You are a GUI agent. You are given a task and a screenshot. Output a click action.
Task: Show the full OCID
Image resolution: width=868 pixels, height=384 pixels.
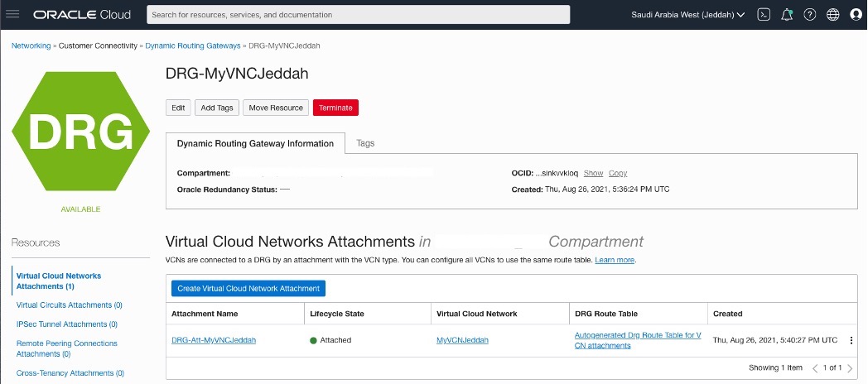coord(593,173)
